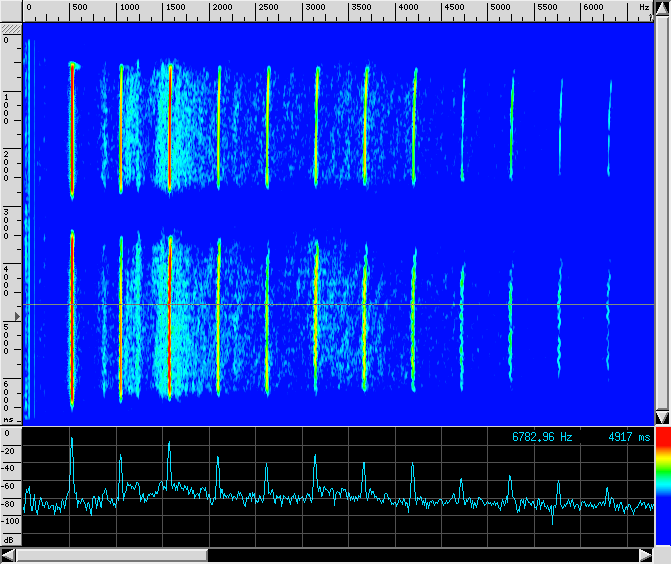Click the playback position triangle on time ruler
Screen dimensions: 671x564
[x=16, y=315]
